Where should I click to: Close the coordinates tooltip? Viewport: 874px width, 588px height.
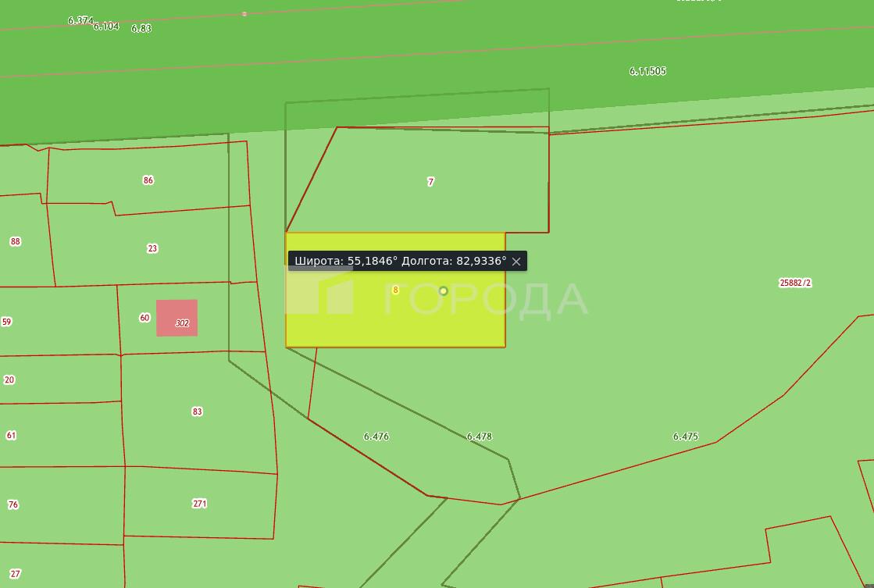pyautogui.click(x=516, y=262)
